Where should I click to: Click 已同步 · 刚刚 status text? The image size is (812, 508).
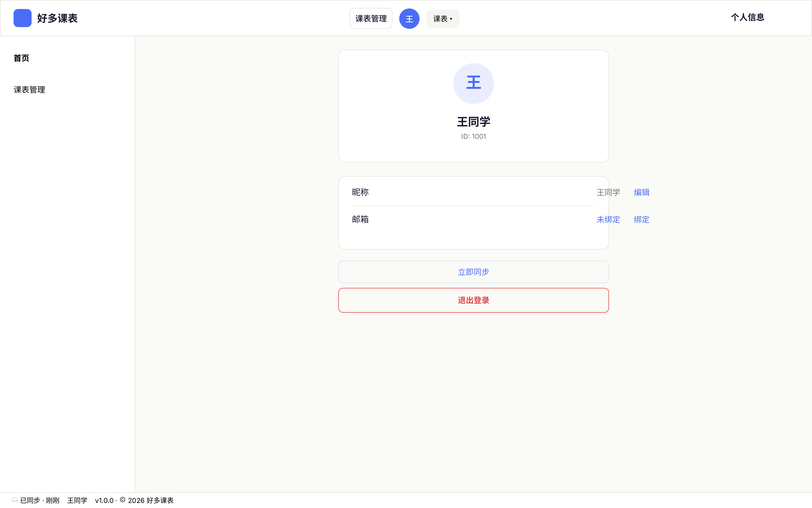point(39,500)
